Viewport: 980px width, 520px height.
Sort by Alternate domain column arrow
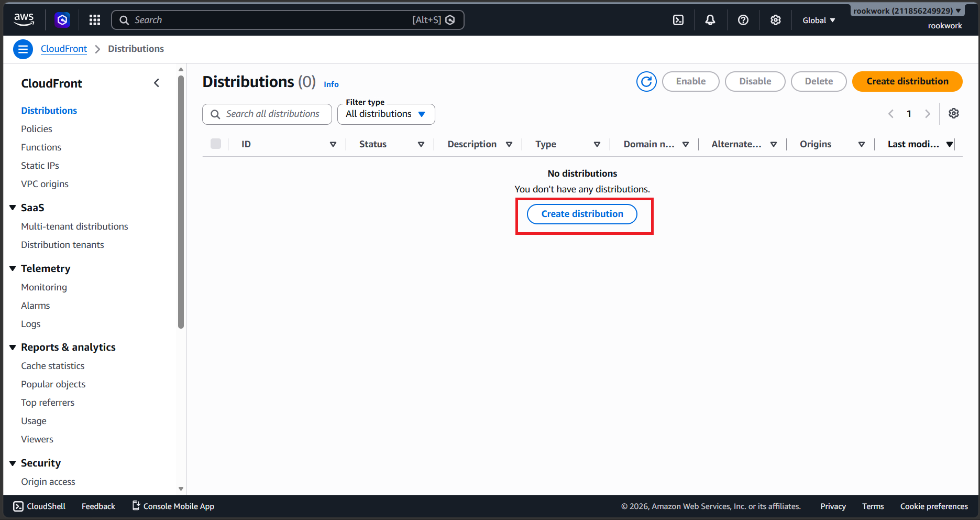[773, 144]
